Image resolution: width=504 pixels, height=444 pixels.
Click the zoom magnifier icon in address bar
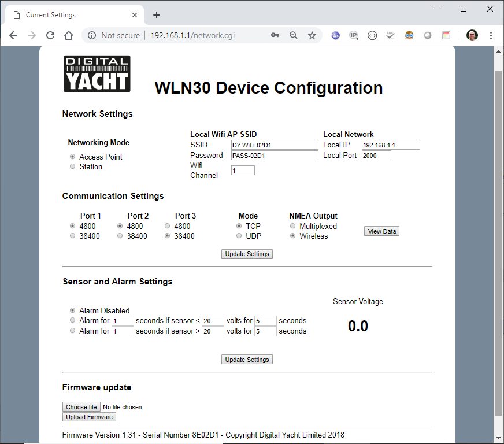tap(294, 35)
